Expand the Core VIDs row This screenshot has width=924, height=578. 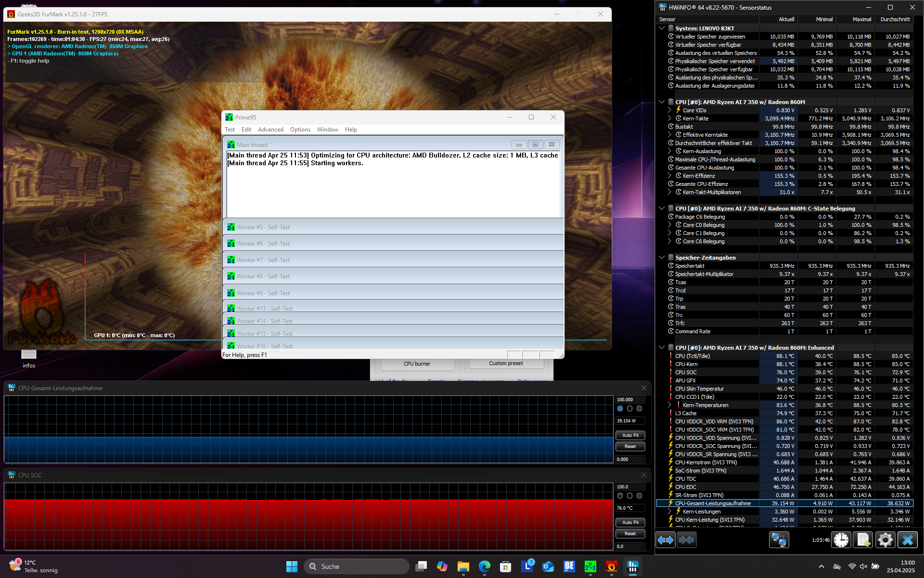click(x=669, y=110)
